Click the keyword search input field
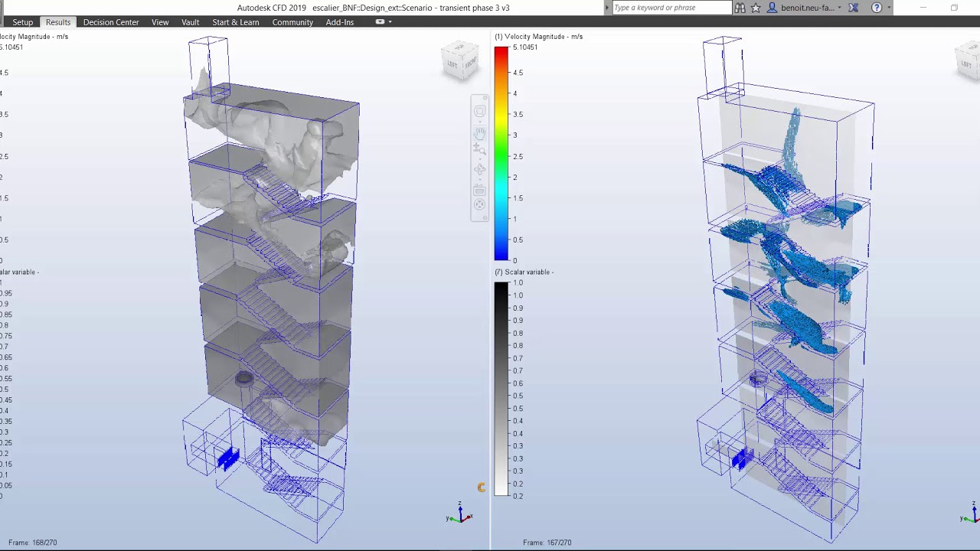The height and width of the screenshot is (551, 980). point(671,8)
